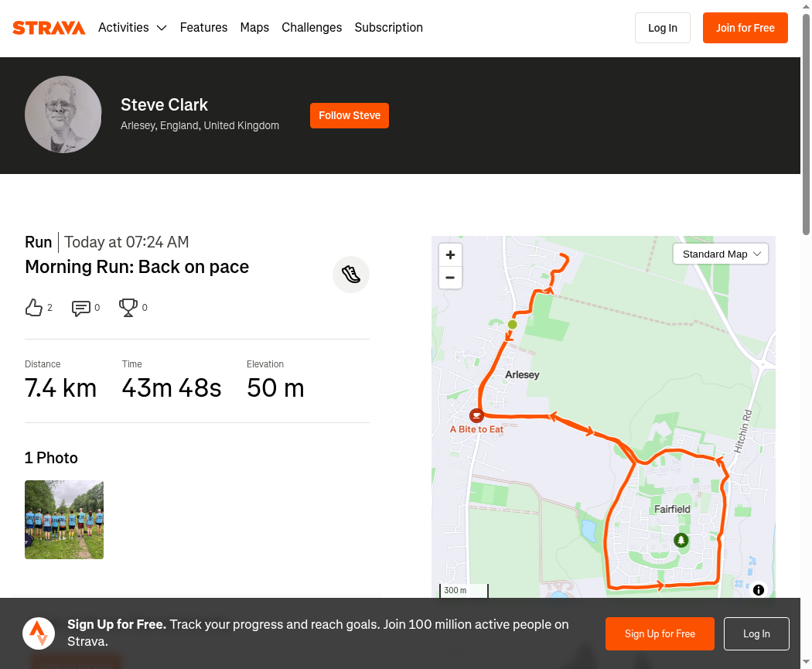812x669 pixels.
Task: Click the Follow Steve button
Action: pos(350,115)
